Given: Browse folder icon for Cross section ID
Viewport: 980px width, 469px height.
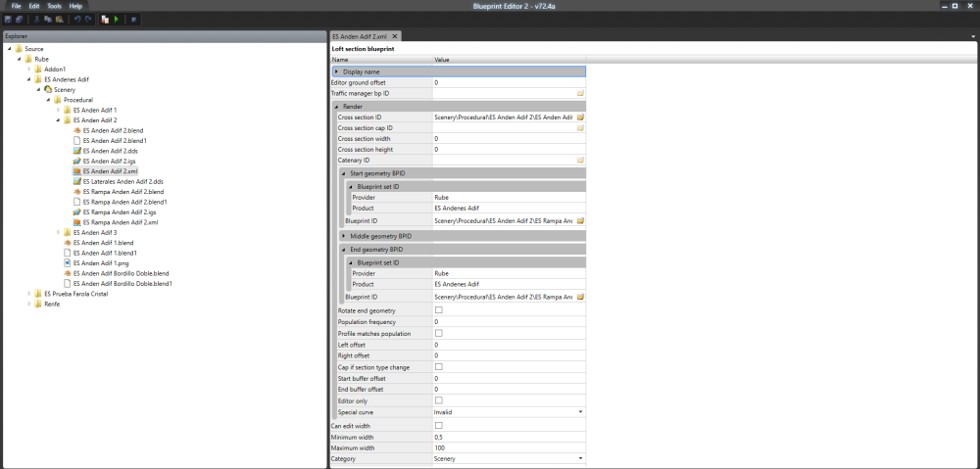Looking at the screenshot, I should 580,117.
